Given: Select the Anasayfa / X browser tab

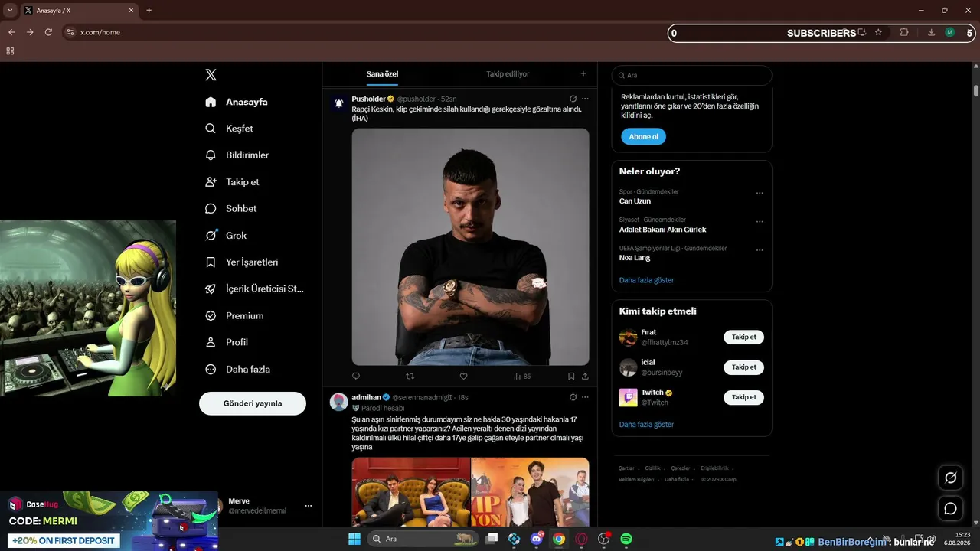Looking at the screenshot, I should tap(79, 11).
